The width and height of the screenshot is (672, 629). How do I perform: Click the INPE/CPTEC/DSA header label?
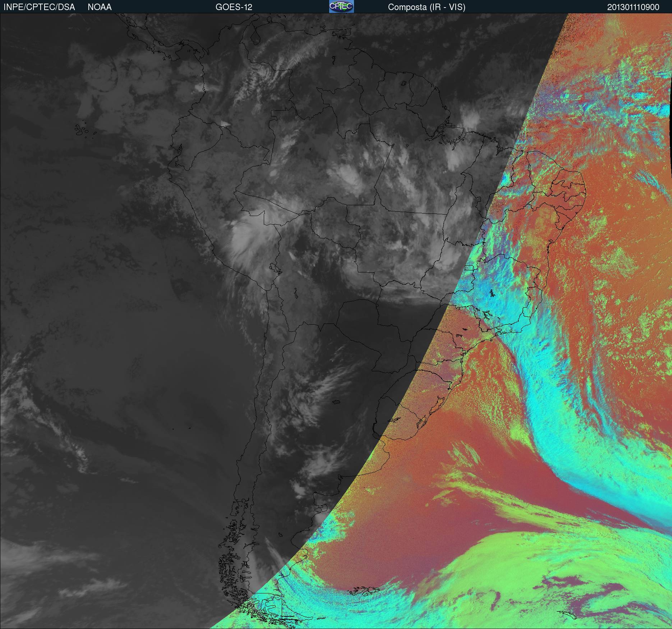tap(39, 7)
